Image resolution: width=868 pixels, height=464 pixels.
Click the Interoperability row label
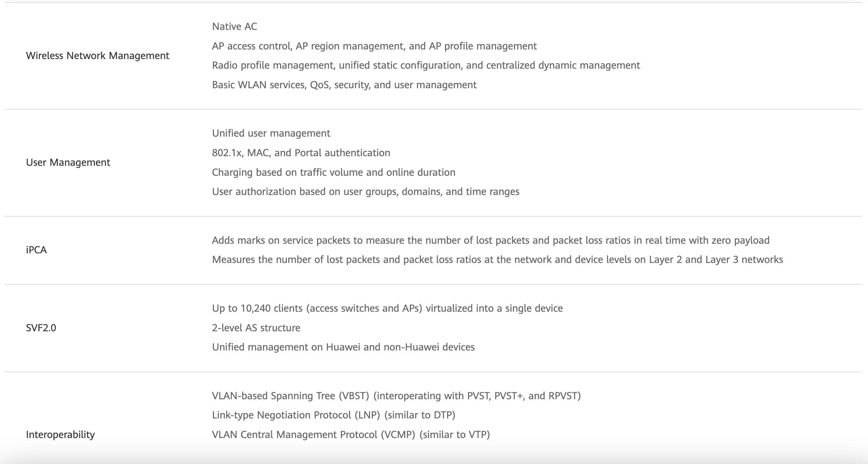(x=60, y=435)
